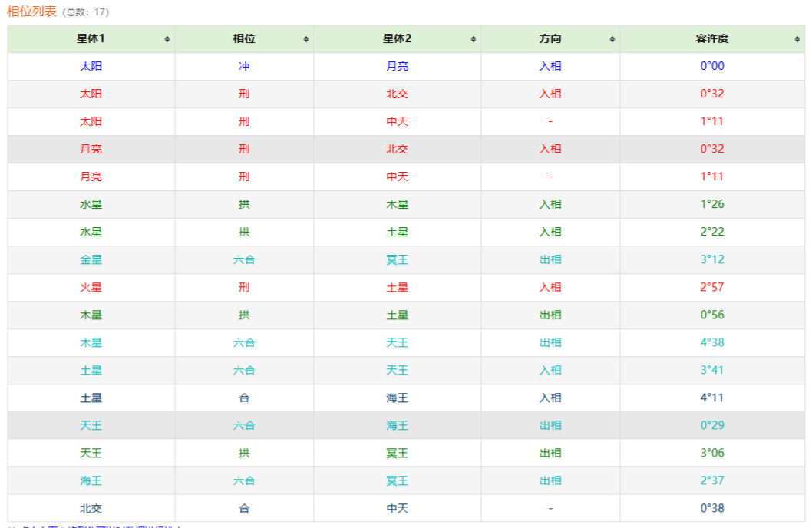Select 火星 in the 星体1 column
Screen dimensions: 812x528
(x=91, y=287)
